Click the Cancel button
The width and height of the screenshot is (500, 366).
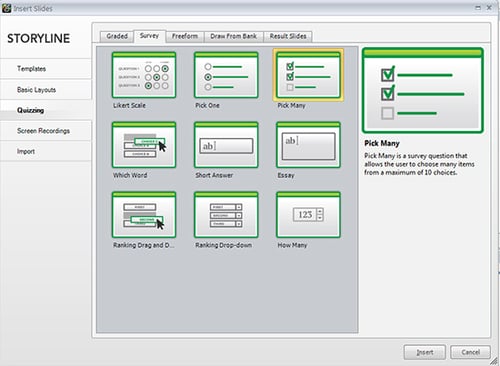tap(470, 352)
